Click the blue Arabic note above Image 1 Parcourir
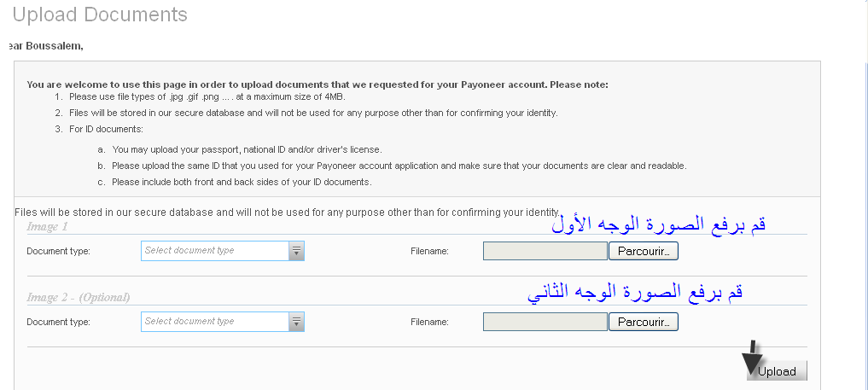868x390 pixels. [x=658, y=225]
